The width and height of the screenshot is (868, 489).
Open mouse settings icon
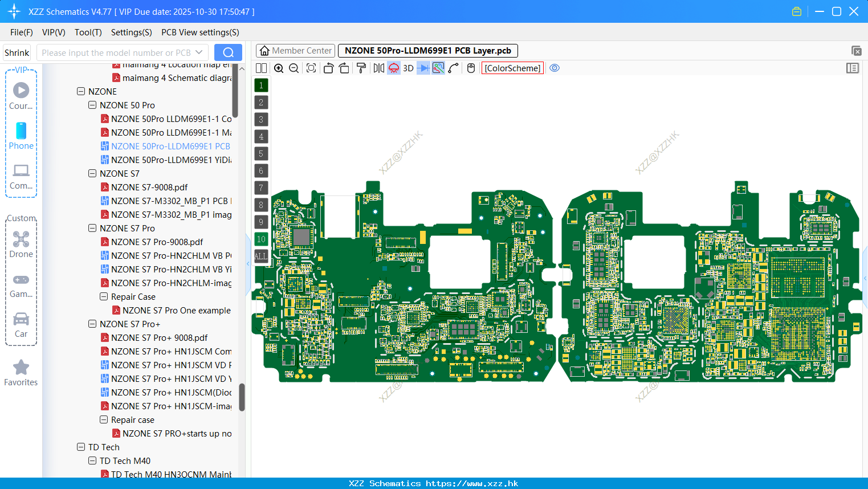tap(471, 68)
